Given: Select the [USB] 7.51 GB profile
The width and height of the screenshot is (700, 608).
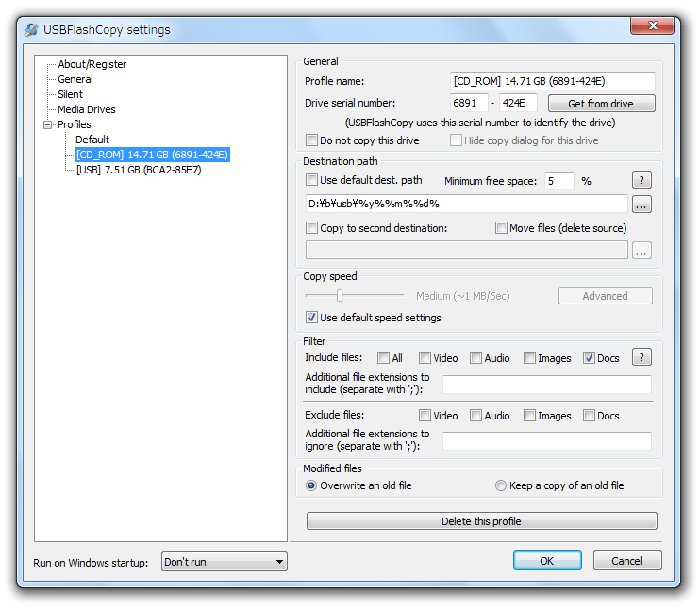Looking at the screenshot, I should [x=139, y=170].
